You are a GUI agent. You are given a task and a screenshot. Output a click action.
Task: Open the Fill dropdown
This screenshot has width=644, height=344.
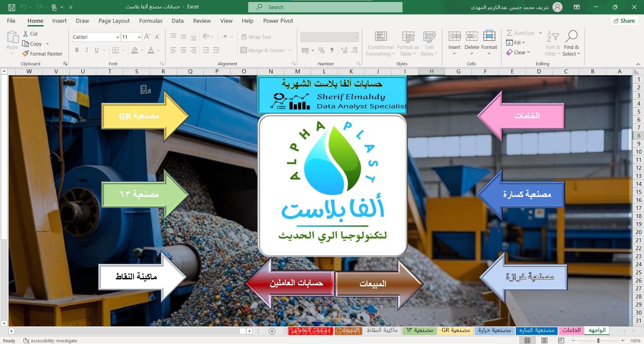point(516,43)
